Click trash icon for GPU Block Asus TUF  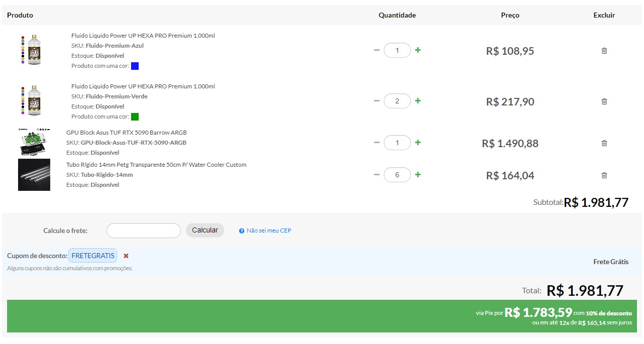[604, 143]
